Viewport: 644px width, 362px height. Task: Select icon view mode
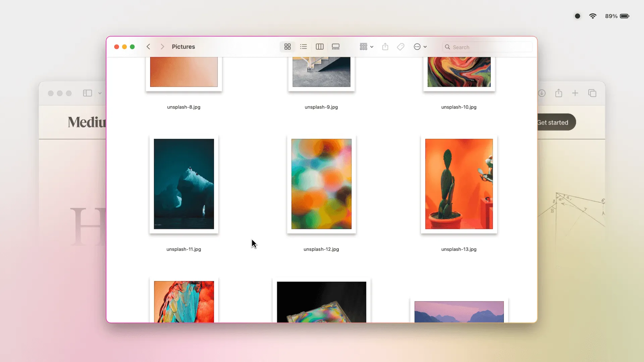pos(287,47)
